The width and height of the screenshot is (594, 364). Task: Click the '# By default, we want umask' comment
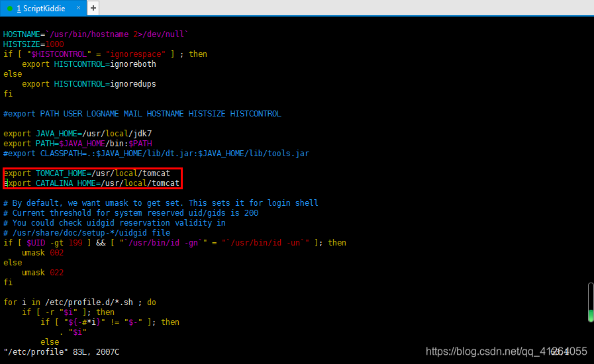point(161,203)
